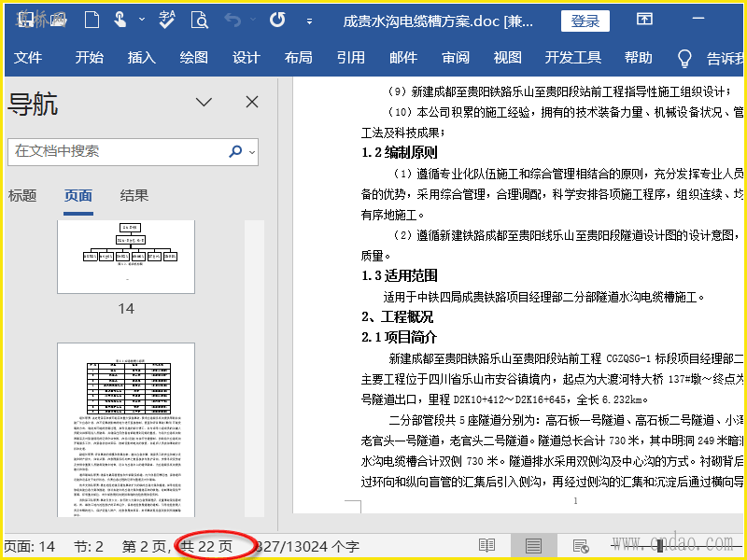Click the 1.3 适用范围 heading
This screenshot has width=747, height=560.
[400, 275]
